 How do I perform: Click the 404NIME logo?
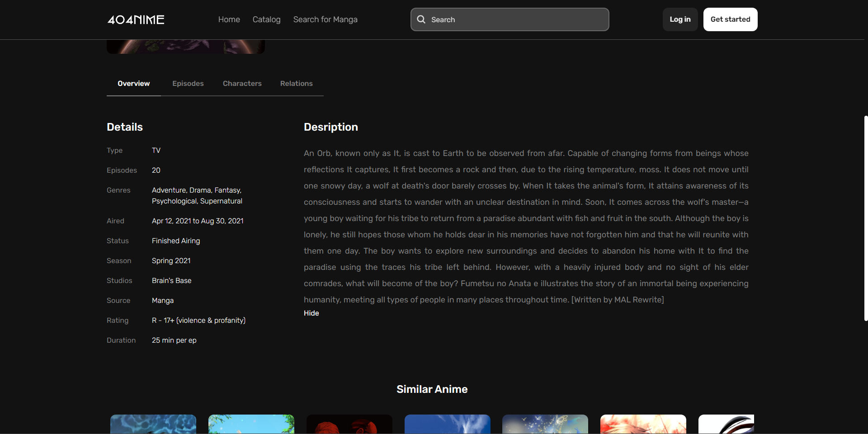(x=136, y=19)
